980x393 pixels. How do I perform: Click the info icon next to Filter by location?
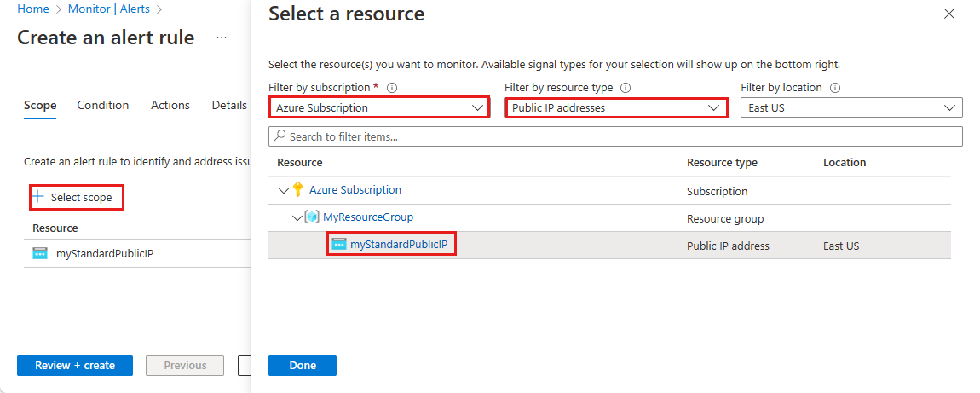point(835,88)
